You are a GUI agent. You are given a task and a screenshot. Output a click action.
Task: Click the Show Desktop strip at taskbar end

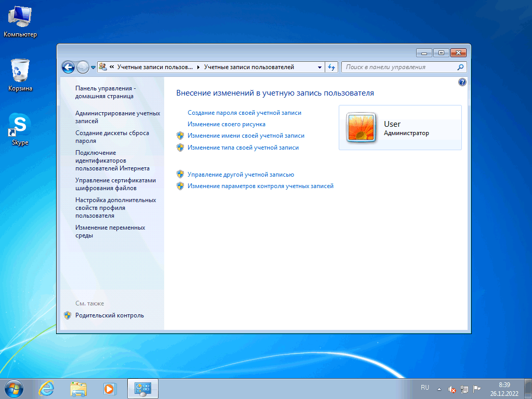528,389
